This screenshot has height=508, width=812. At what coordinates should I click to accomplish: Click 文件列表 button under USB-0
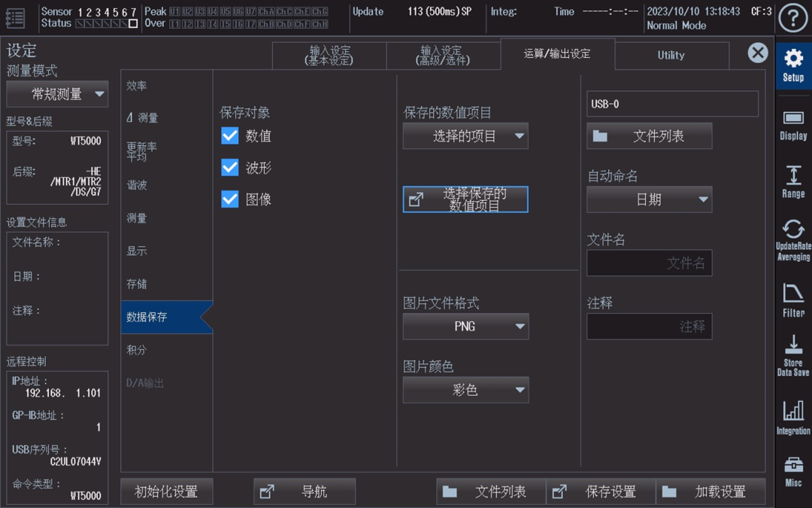649,135
